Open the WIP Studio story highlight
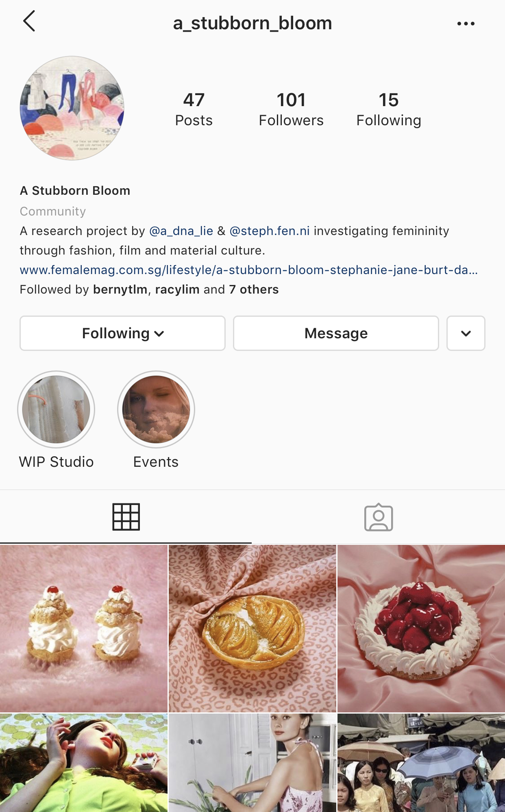The image size is (505, 812). tap(56, 409)
